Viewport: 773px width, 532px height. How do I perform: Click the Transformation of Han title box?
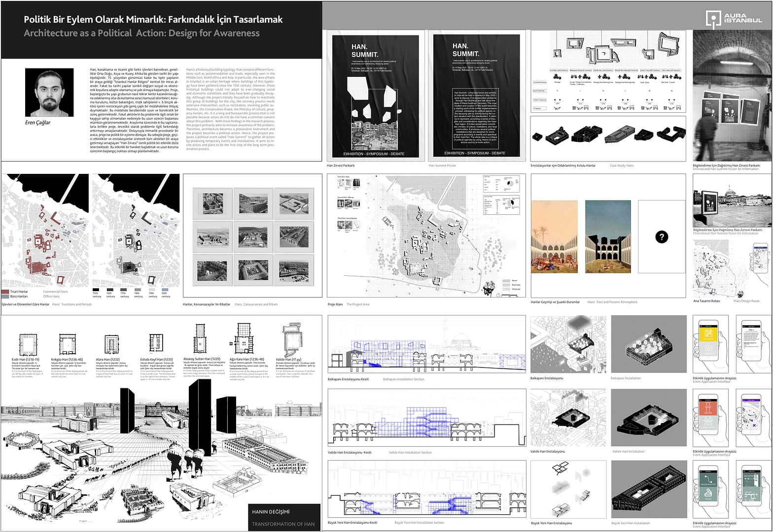(284, 517)
